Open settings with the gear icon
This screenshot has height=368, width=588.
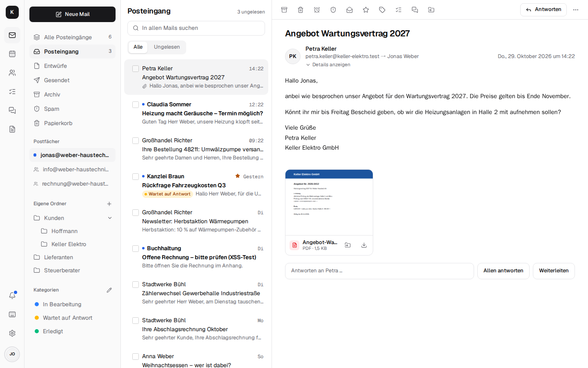(x=12, y=333)
